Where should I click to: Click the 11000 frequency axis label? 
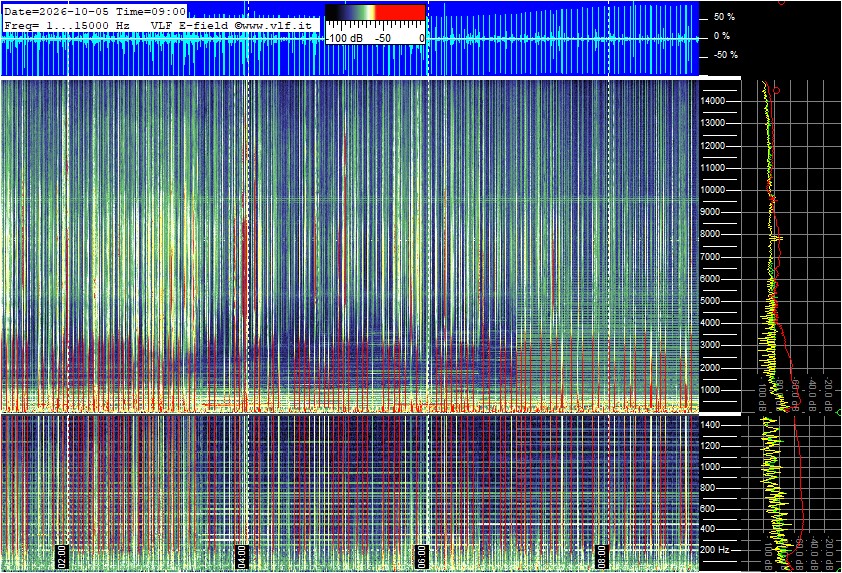[713, 168]
